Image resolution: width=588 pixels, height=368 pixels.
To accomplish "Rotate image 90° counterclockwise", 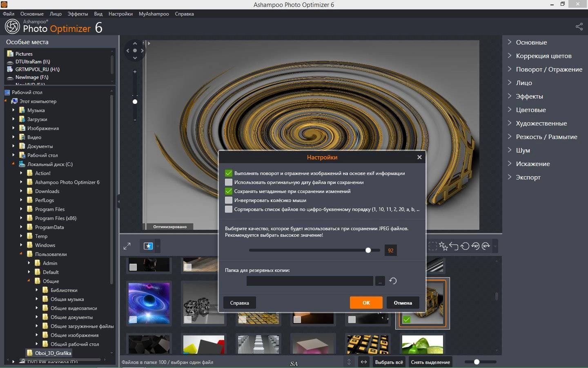I will coord(475,246).
